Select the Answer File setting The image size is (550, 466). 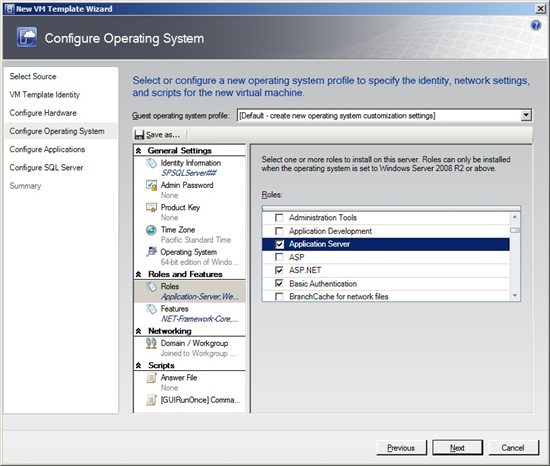coord(190,383)
